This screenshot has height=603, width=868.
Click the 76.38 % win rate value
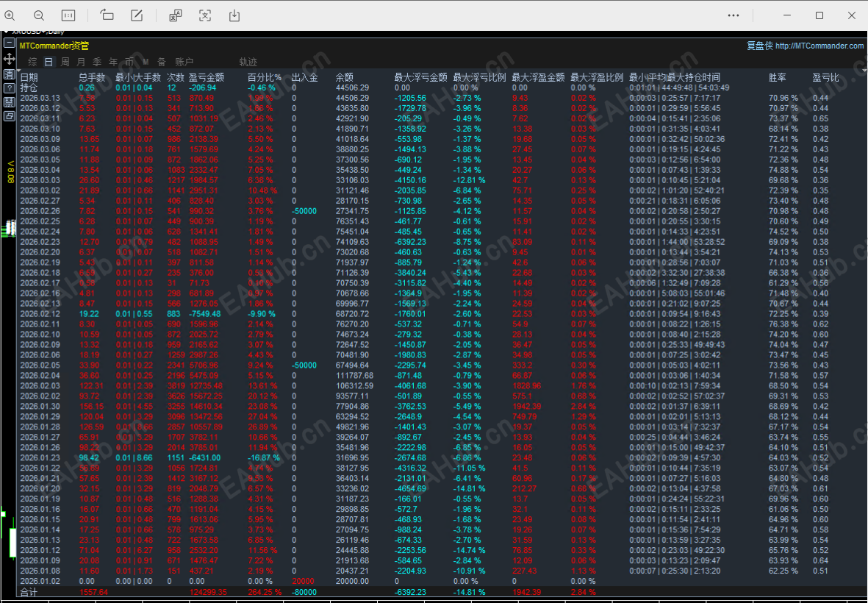click(783, 324)
